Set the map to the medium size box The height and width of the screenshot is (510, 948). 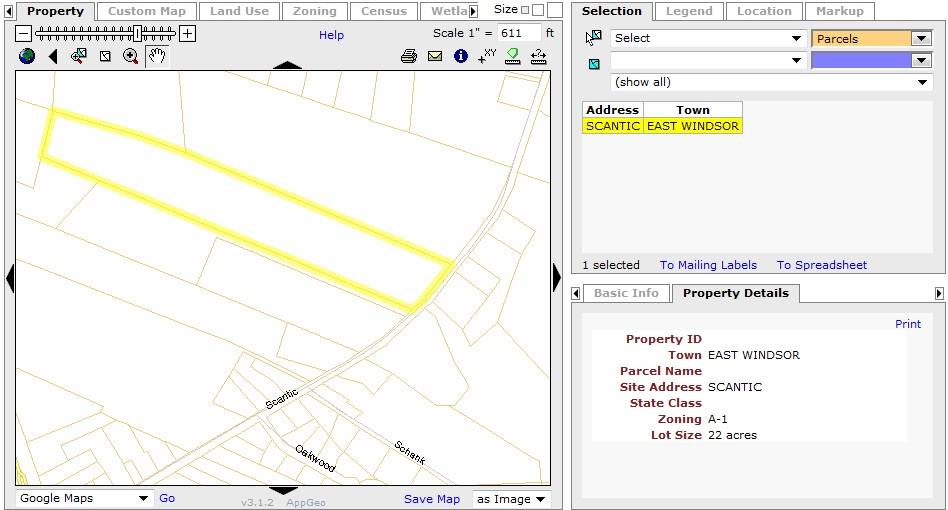click(x=537, y=10)
